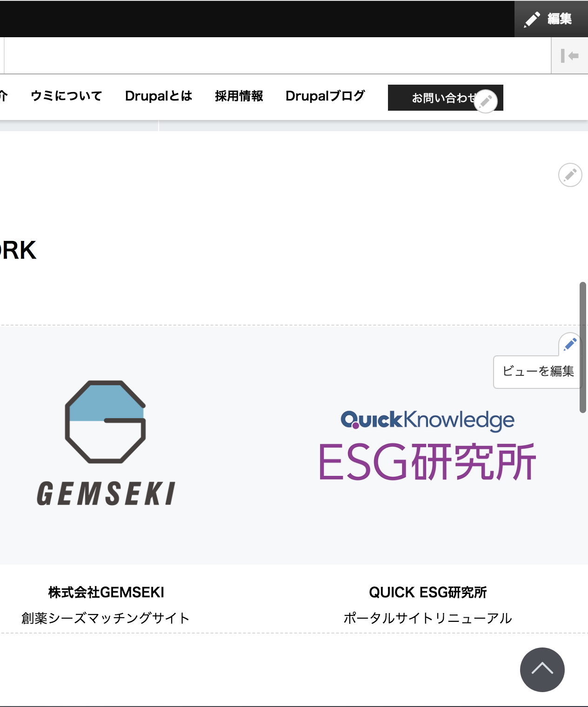Screen dimensions: 588x707
Task: Click pencil icon overlapping the お問い合わせ button
Action: pyautogui.click(x=486, y=101)
